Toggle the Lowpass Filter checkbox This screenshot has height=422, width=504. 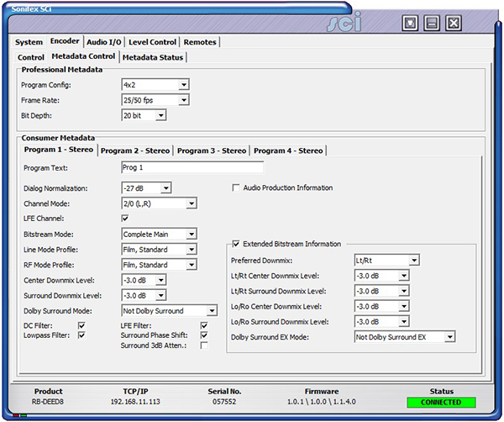pyautogui.click(x=81, y=335)
